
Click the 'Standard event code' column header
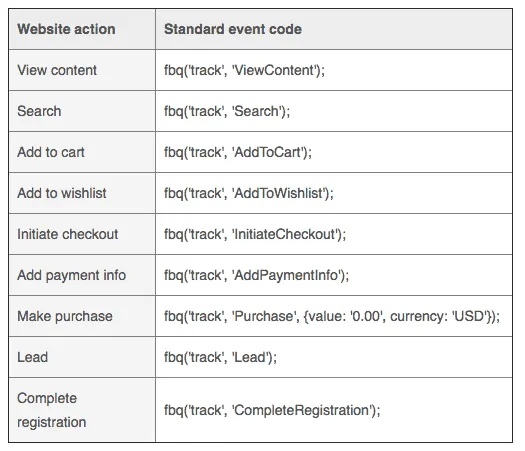coord(233,29)
